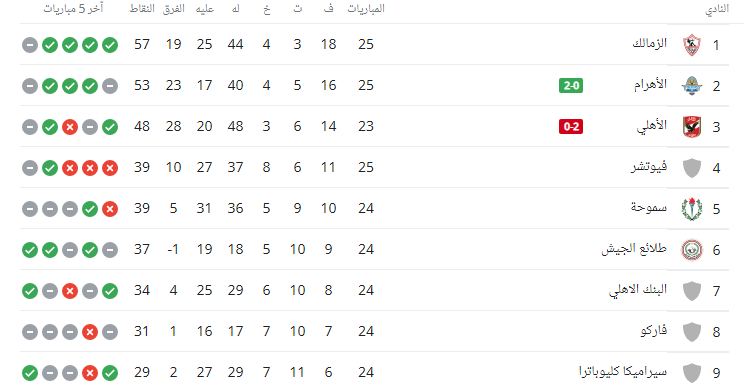Click the green 2-0 score badge

point(571,86)
